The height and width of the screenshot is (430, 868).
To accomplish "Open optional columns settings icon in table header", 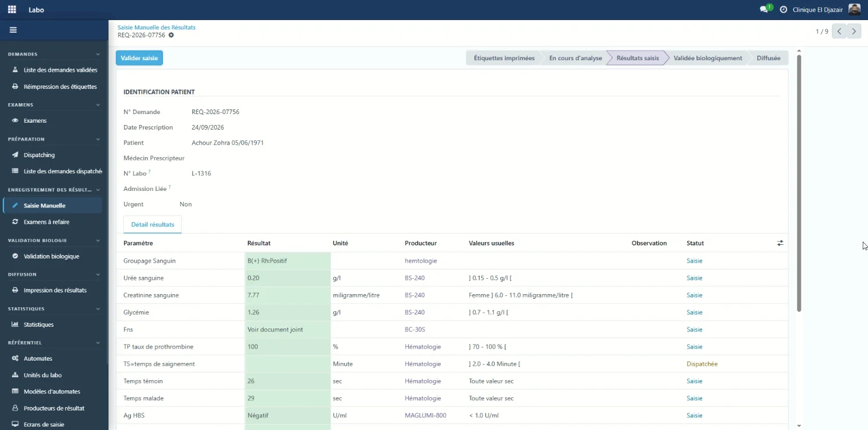I will [780, 243].
